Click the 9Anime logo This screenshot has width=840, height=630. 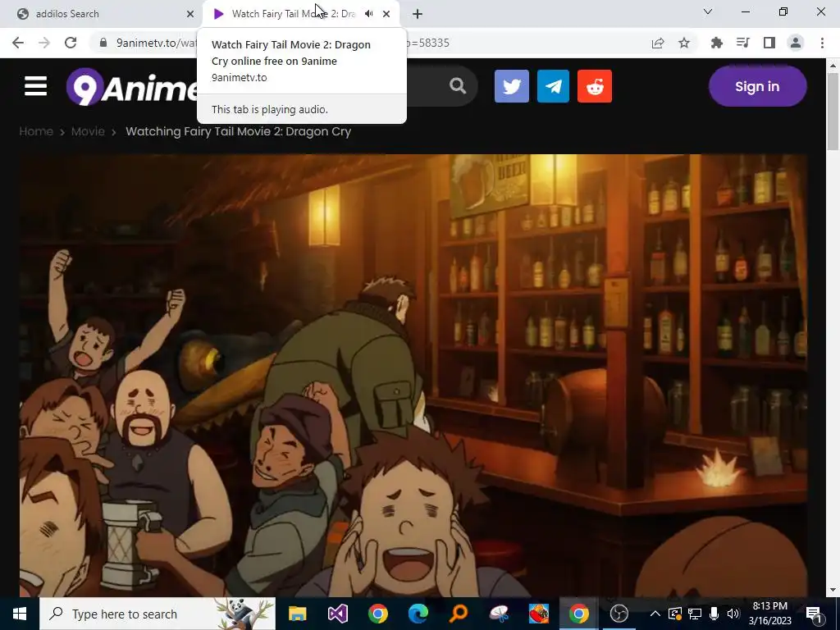click(132, 87)
